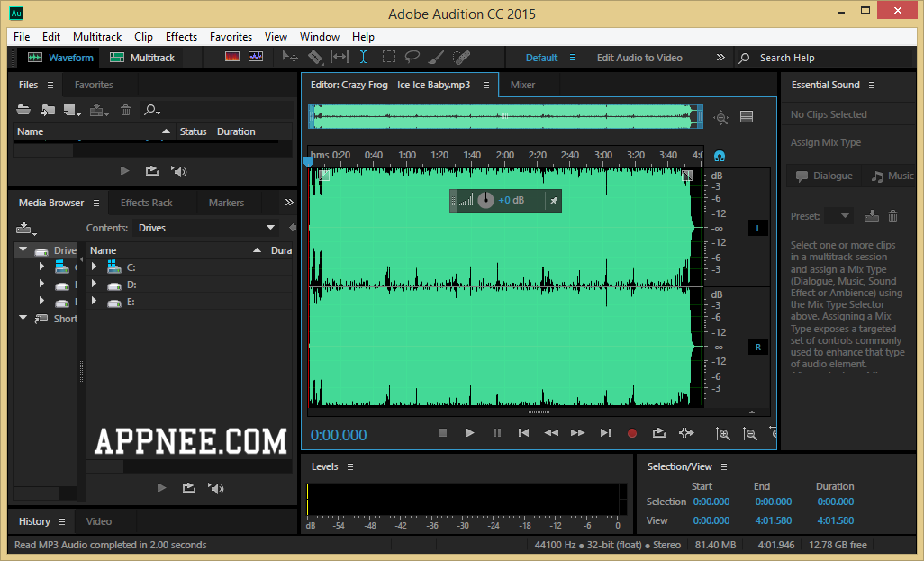Switch to the Mixer tab
The width and height of the screenshot is (924, 561).
[x=522, y=85]
